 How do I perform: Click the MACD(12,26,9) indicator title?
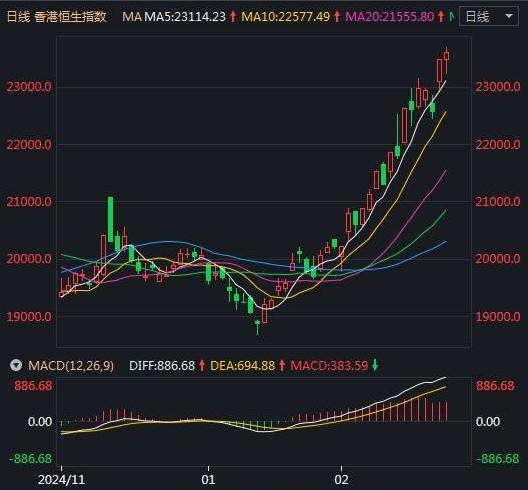[x=71, y=365]
